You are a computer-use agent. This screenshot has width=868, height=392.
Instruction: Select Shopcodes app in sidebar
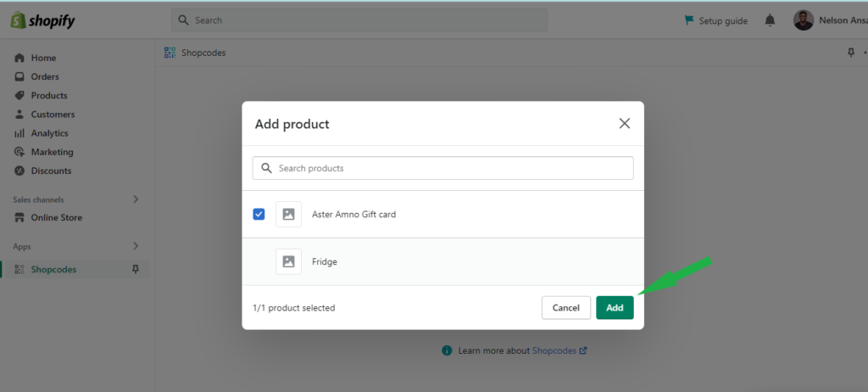click(x=53, y=270)
